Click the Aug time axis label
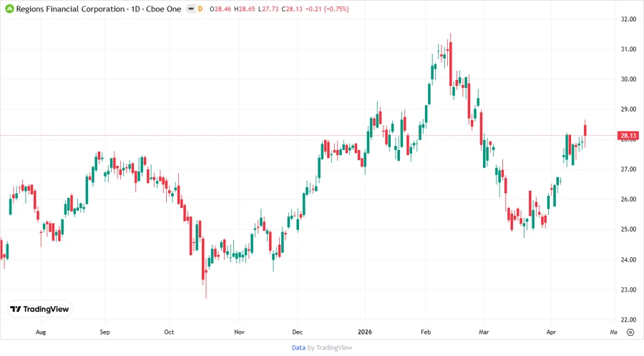644x356 pixels. [41, 332]
